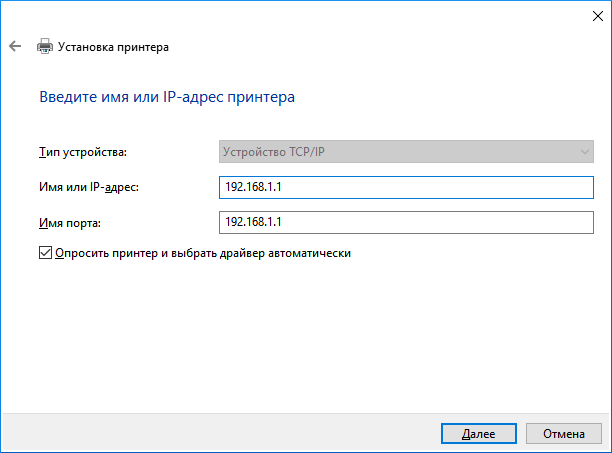
Task: Toggle the Опросить принтер checkbox box
Action: click(x=44, y=253)
